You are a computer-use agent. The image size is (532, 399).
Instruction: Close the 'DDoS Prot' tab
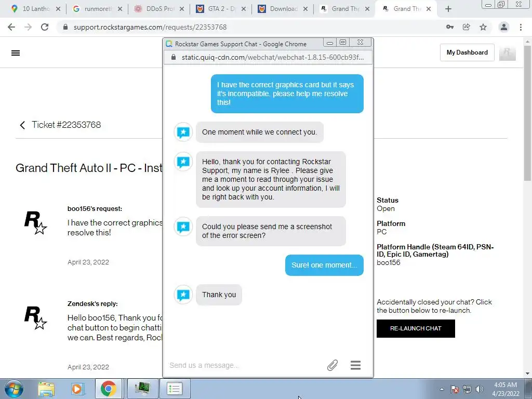[182, 9]
